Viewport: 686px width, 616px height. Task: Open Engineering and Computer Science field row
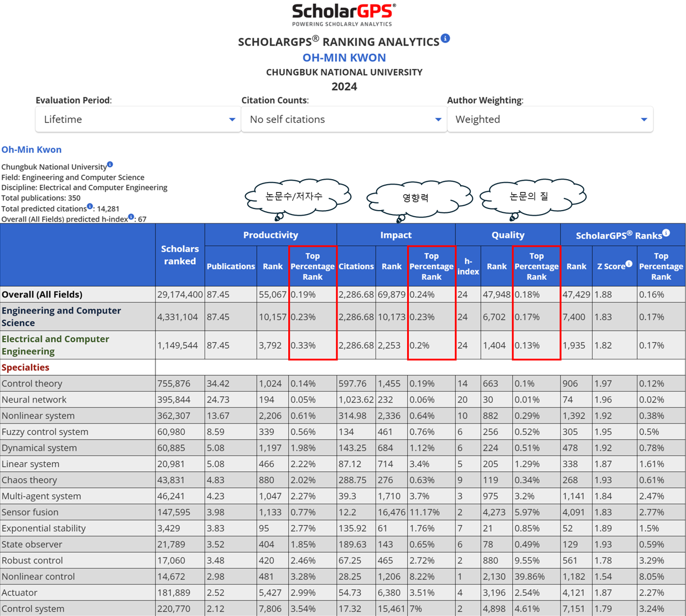(x=61, y=316)
